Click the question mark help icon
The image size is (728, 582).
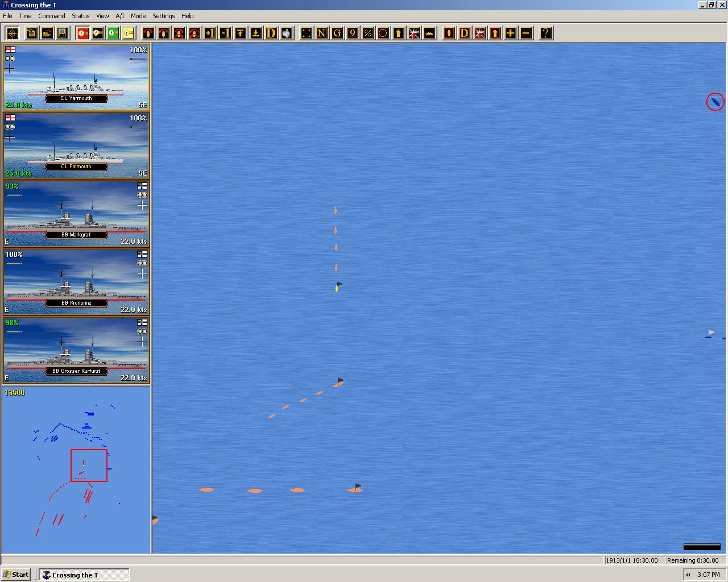coord(546,33)
